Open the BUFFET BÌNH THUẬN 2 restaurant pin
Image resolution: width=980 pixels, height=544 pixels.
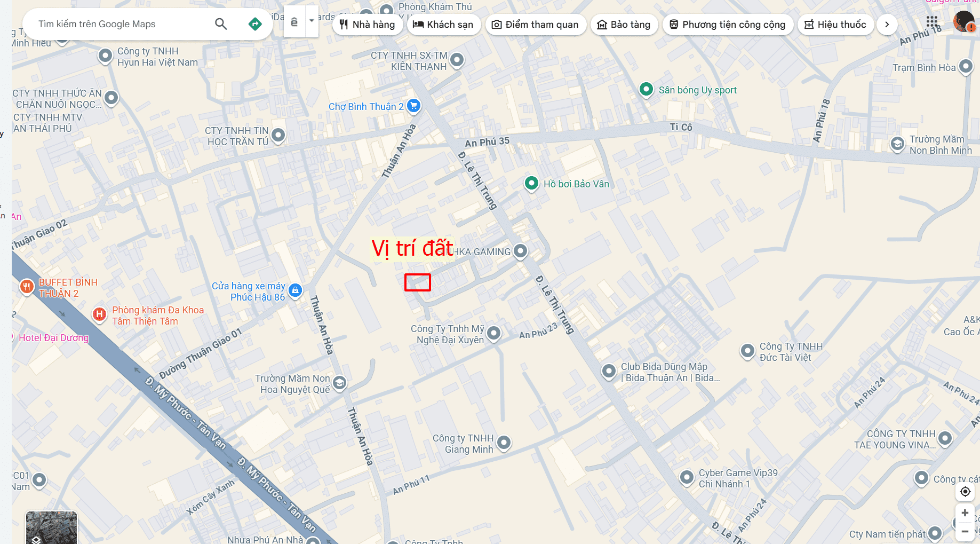tap(27, 287)
